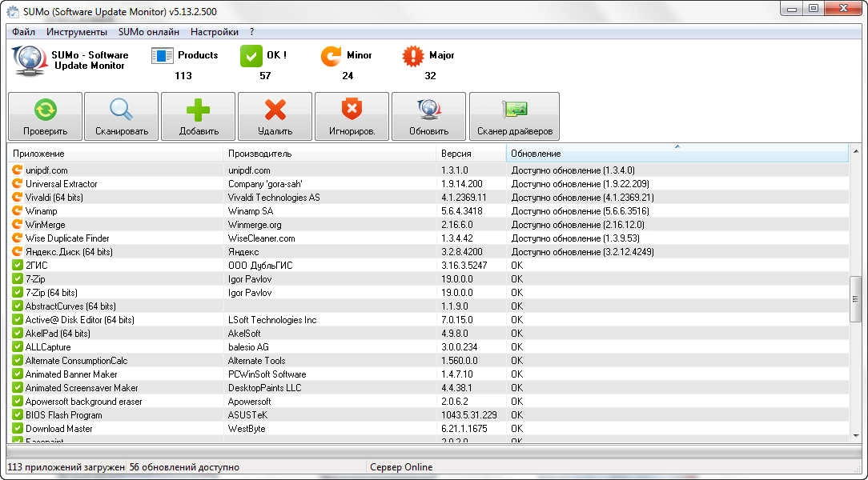The image size is (868, 480).
Task: Click status text '113 приложений загружен'
Action: (66, 466)
